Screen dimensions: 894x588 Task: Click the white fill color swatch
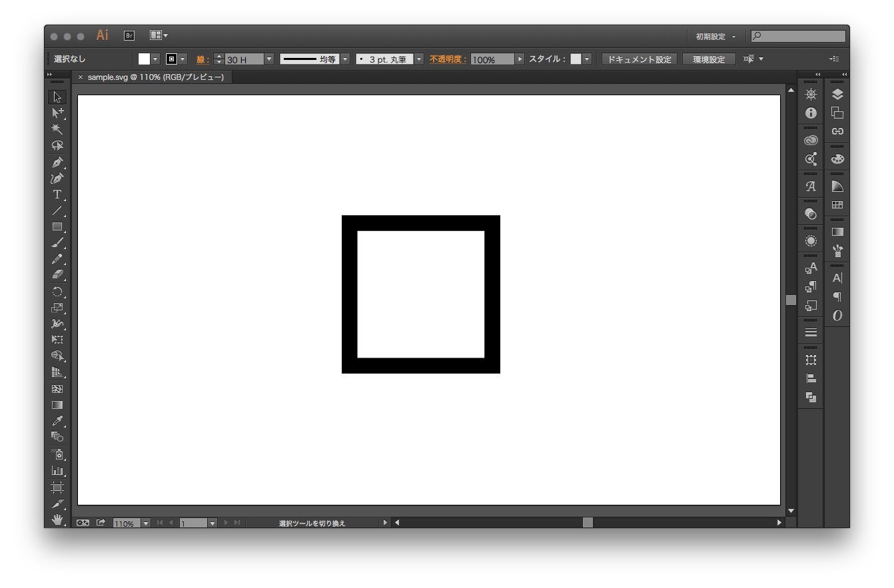(x=144, y=59)
